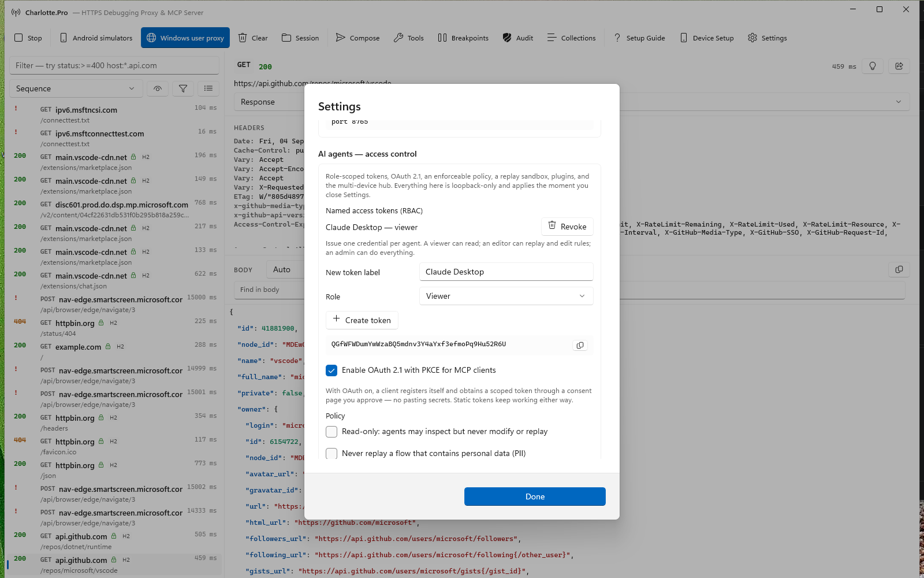924x578 pixels.
Task: Copy the generated token
Action: click(580, 345)
